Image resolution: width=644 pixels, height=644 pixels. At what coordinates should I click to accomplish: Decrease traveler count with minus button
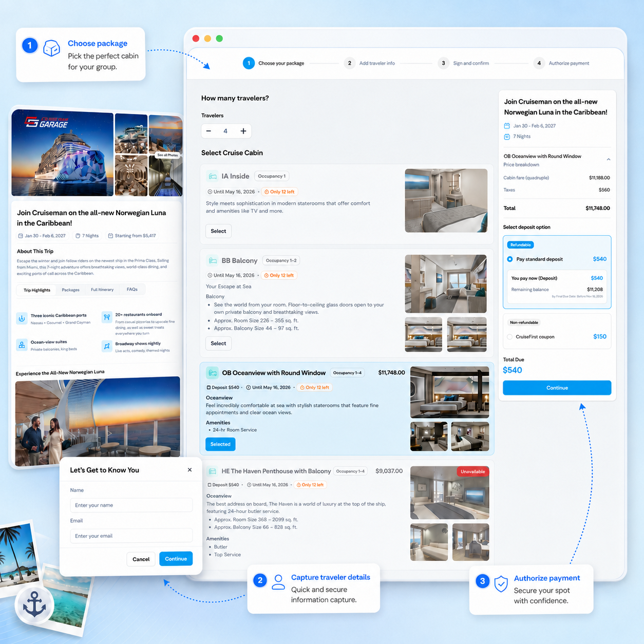(x=209, y=131)
